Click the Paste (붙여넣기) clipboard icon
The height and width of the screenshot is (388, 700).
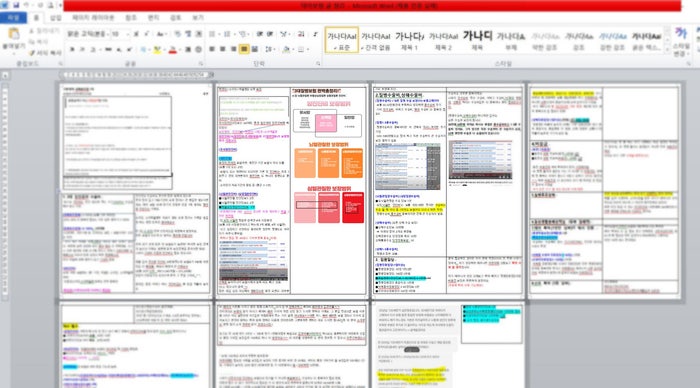13,34
